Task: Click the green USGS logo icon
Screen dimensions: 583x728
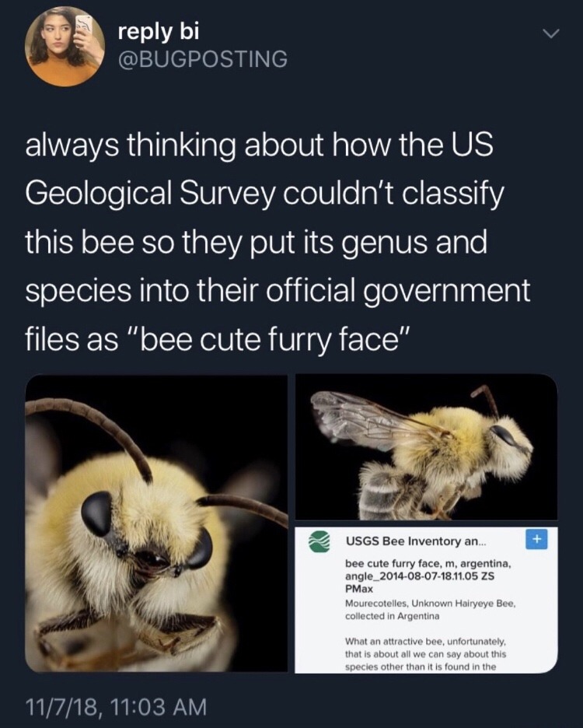Action: coord(318,540)
